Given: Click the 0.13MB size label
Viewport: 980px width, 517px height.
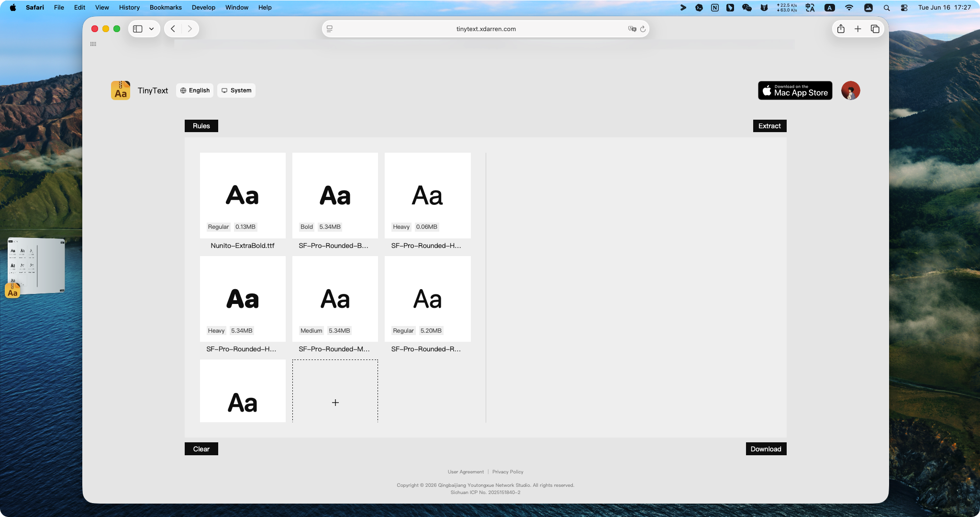Looking at the screenshot, I should point(245,227).
